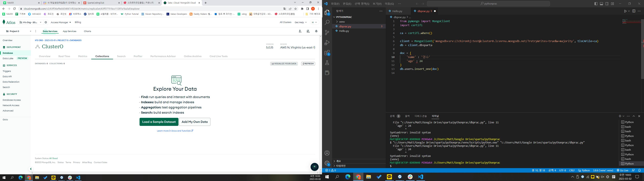Screen dimensions: 644x181
Task: Open VS Code Manage gear icon
Action: pyautogui.click(x=327, y=163)
